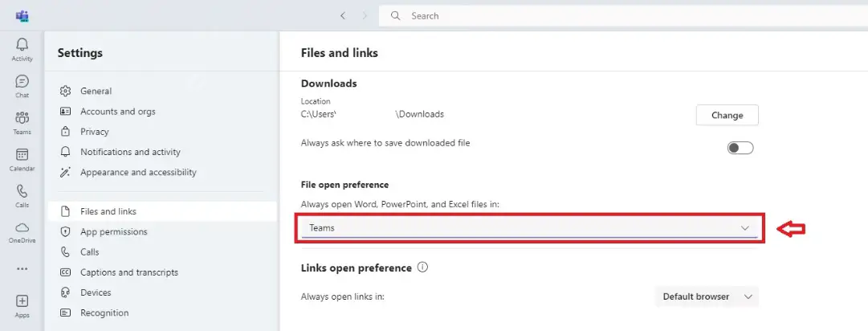Screen dimensions: 868x331
Task: Click the back navigation chevron
Action: (x=343, y=16)
